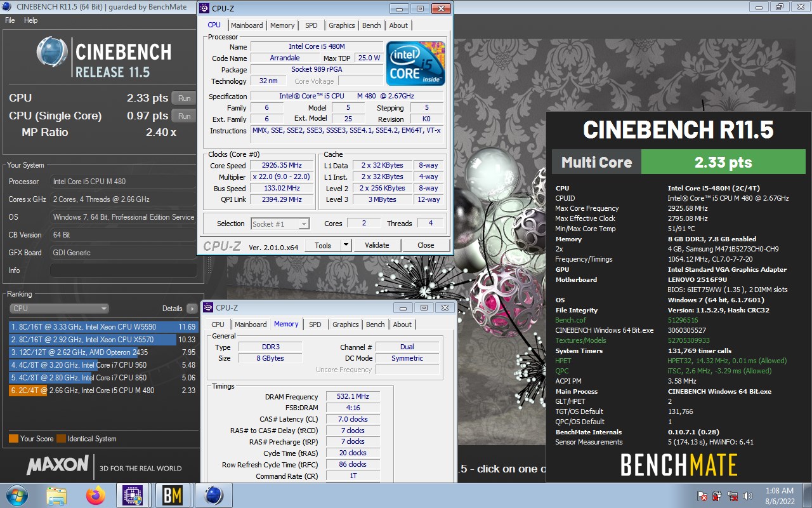Select Core i7 CPU 860 ranking row
The width and height of the screenshot is (812, 508).
pos(103,378)
